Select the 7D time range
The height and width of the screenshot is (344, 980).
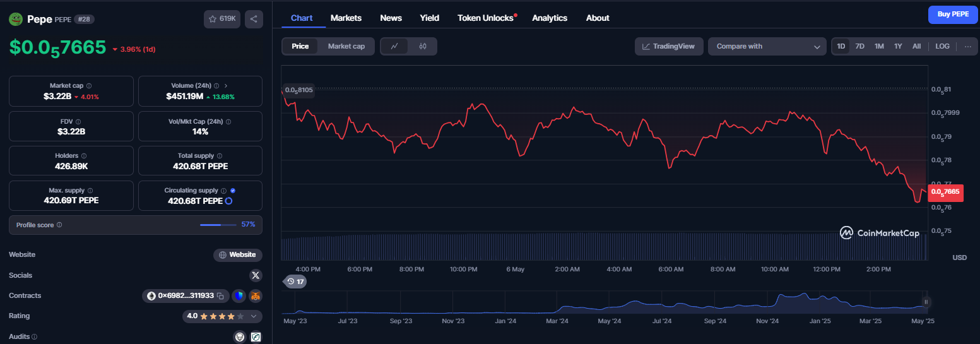click(x=859, y=46)
